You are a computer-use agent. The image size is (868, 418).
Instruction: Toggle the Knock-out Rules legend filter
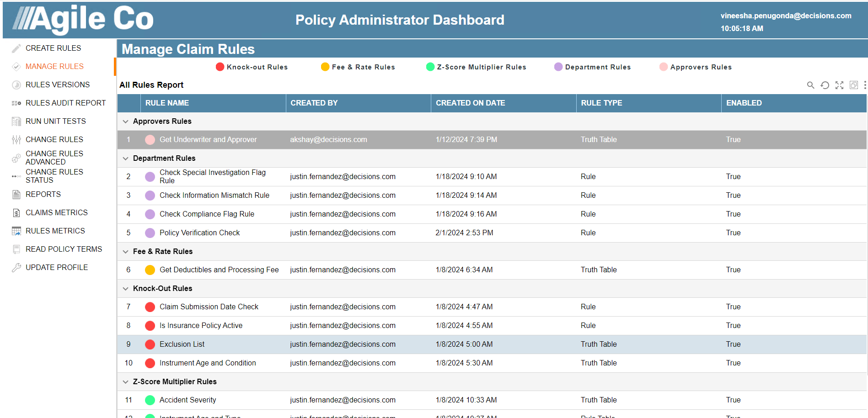coord(252,67)
